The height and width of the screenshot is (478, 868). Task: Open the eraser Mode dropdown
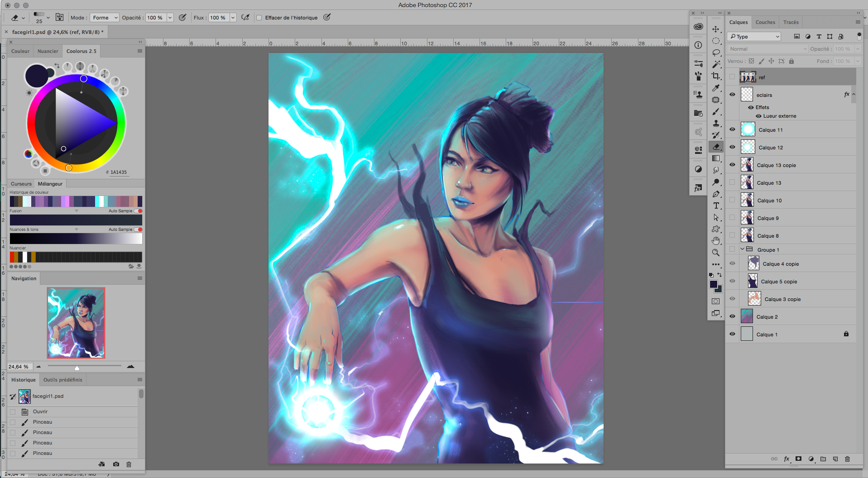(105, 18)
